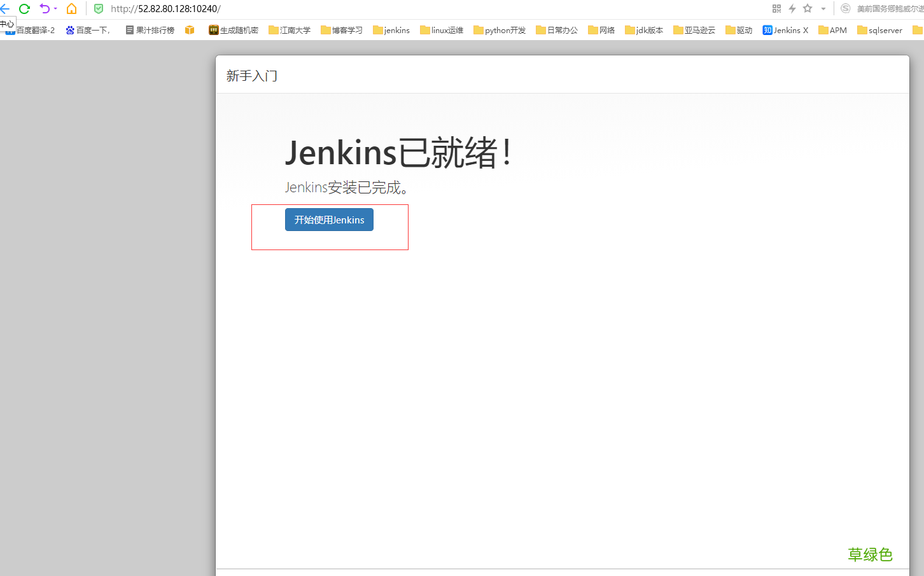Reload the current Jenkins page

click(24, 8)
